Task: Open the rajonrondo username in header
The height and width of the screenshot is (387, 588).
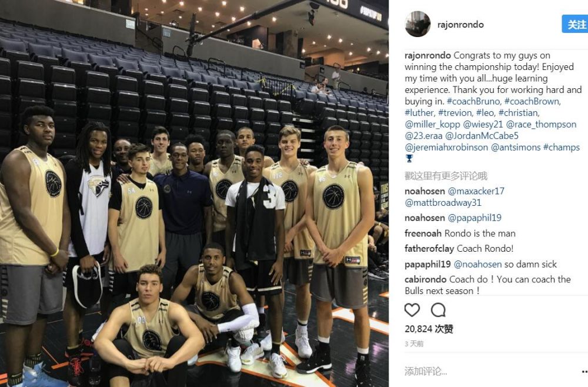Action: [x=460, y=24]
